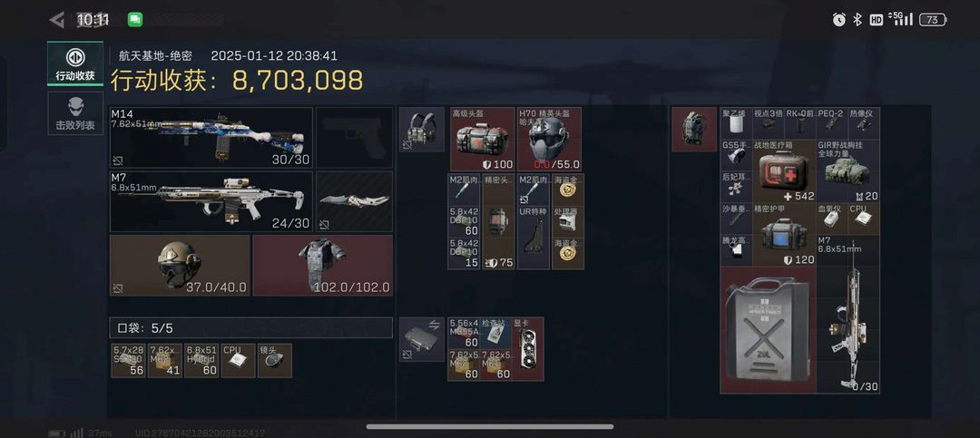Select the H70 精英头盔 item

pos(549,140)
